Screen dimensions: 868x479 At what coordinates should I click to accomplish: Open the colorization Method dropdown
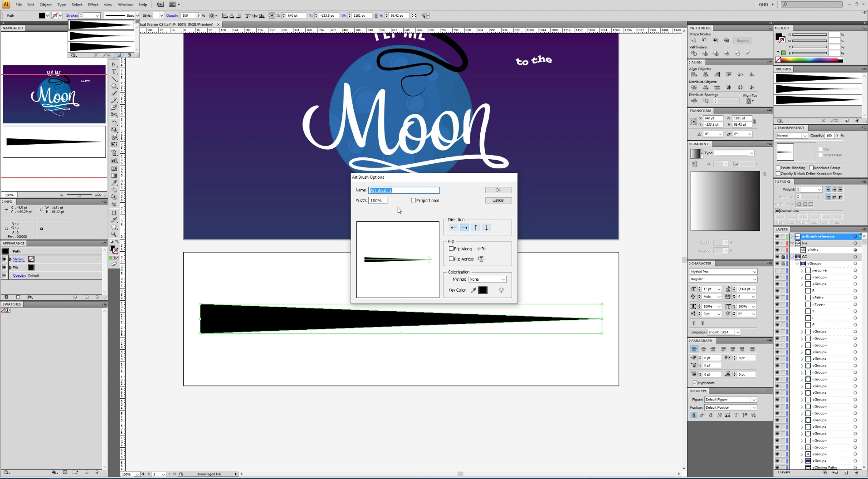(x=487, y=279)
